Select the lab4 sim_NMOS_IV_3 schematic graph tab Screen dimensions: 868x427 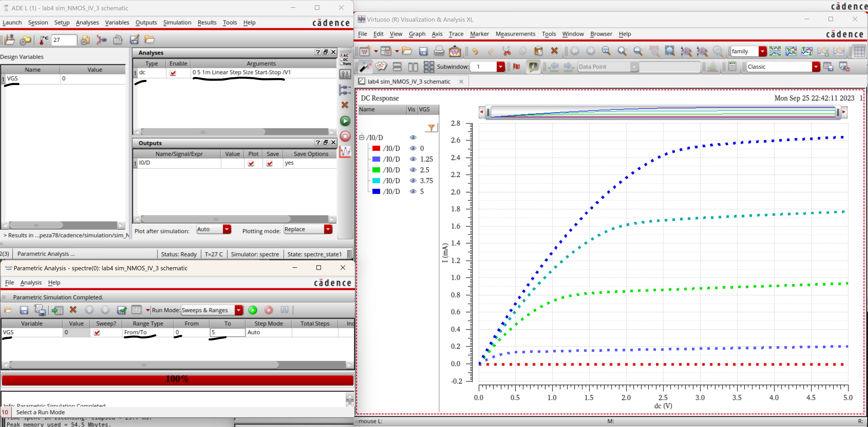408,81
